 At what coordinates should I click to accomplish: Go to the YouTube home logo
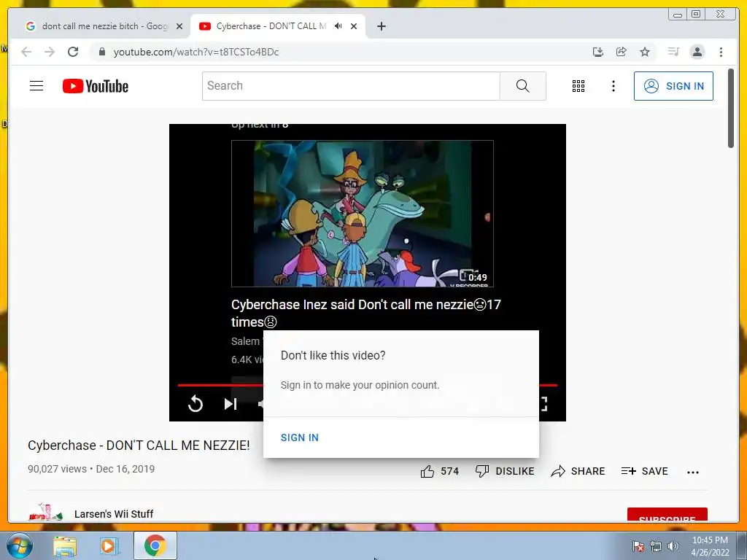pyautogui.click(x=96, y=86)
